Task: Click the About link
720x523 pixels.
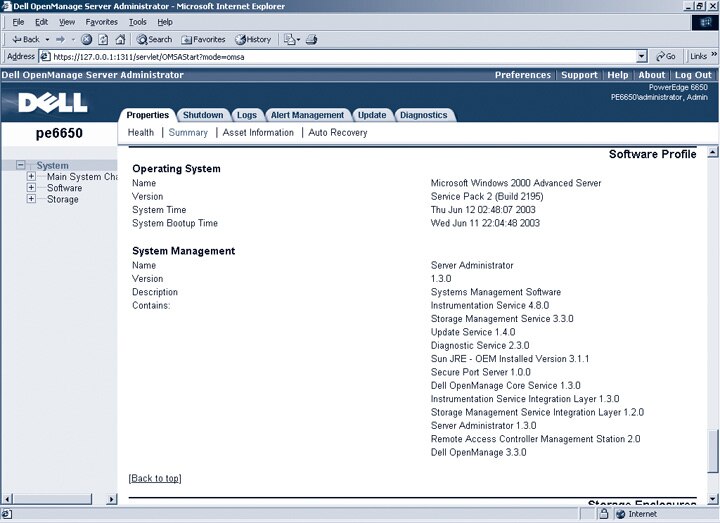Action: point(652,75)
